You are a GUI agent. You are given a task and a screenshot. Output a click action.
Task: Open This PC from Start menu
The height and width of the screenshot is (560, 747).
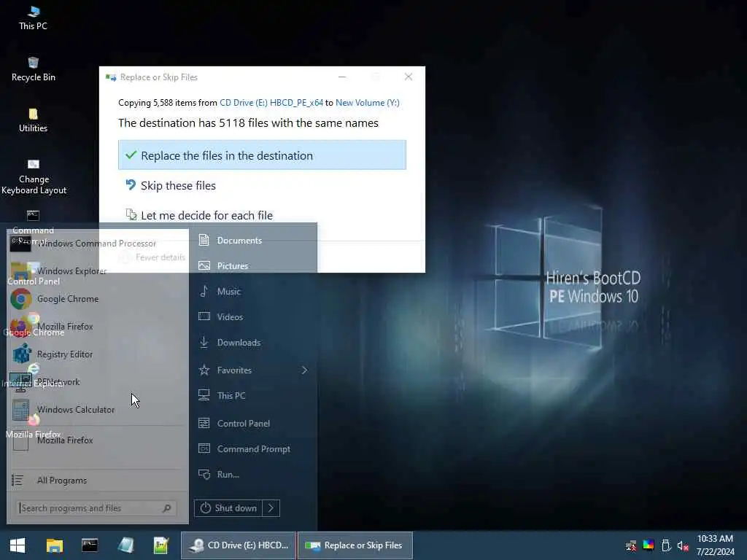pos(253,396)
